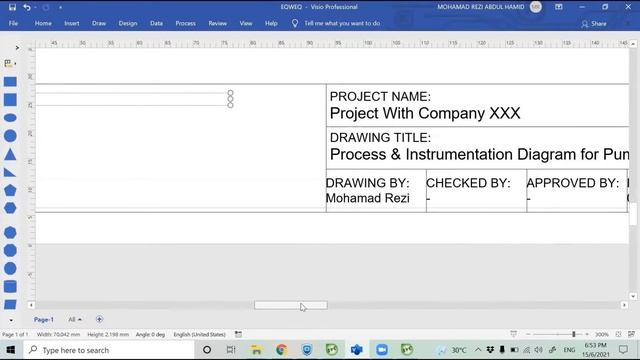This screenshot has width=640, height=360.
Task: Undo the last action
Action: [x=27, y=7]
